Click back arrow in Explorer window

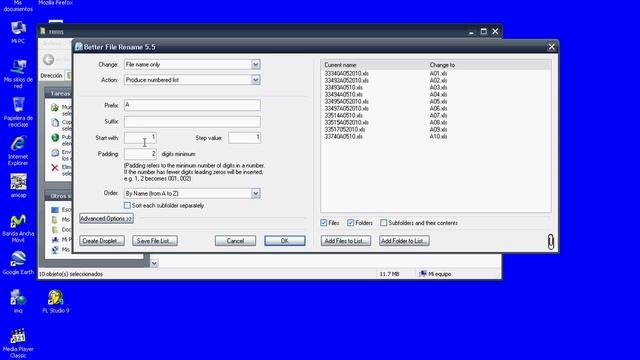49,60
